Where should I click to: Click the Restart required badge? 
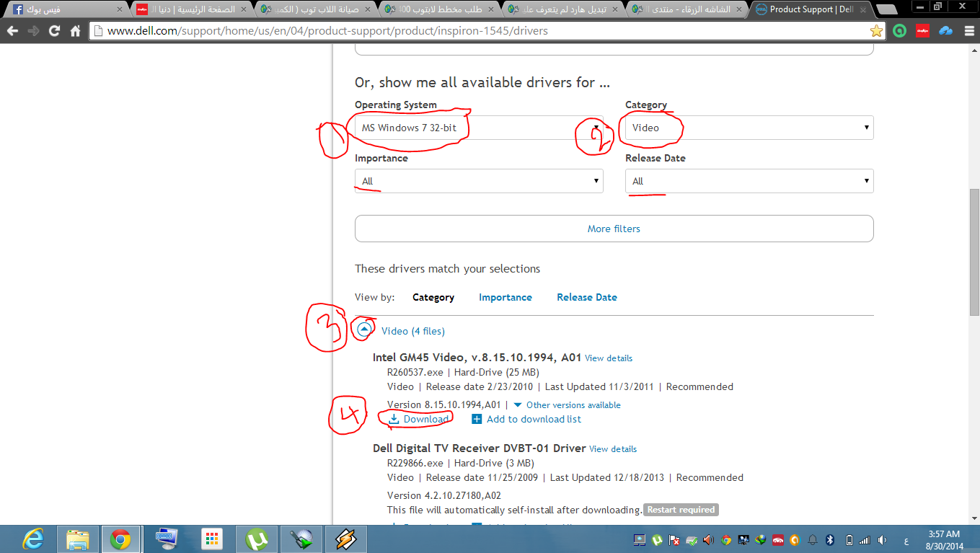(x=681, y=510)
